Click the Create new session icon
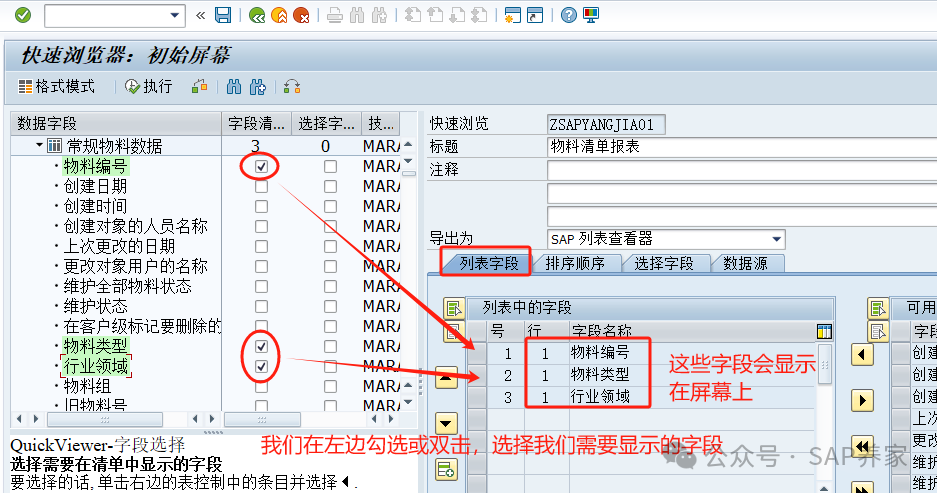This screenshot has width=937, height=493. coord(512,15)
